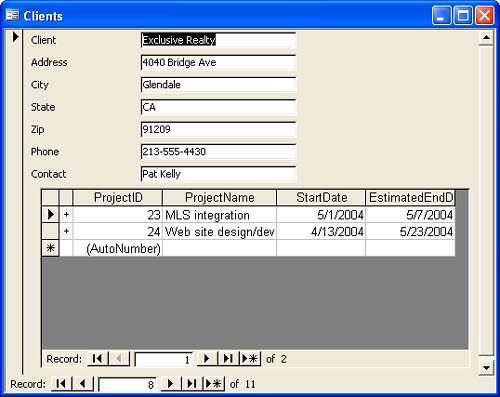Go to next client record in main navigator
Image resolution: width=500 pixels, height=397 pixels.
[x=171, y=384]
